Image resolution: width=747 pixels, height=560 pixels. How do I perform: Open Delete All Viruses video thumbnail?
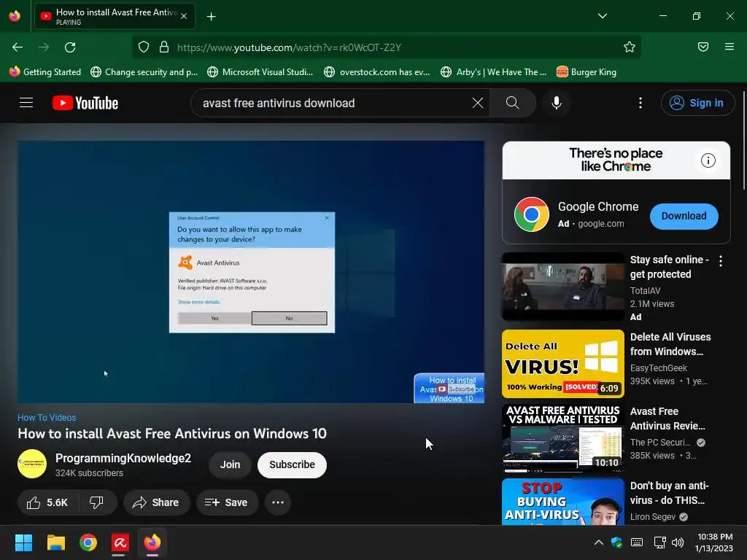pos(562,364)
